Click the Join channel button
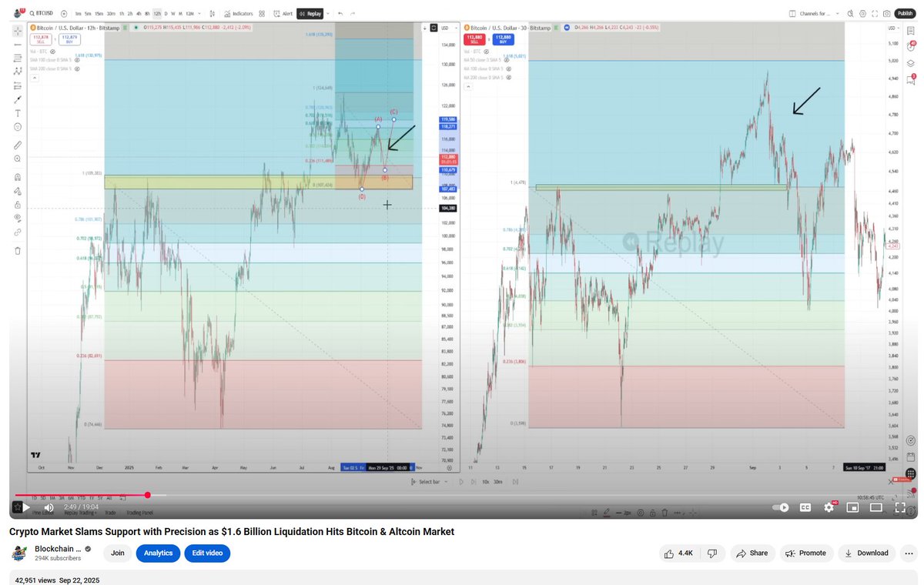Screen dimensions: 924x585 (118, 553)
